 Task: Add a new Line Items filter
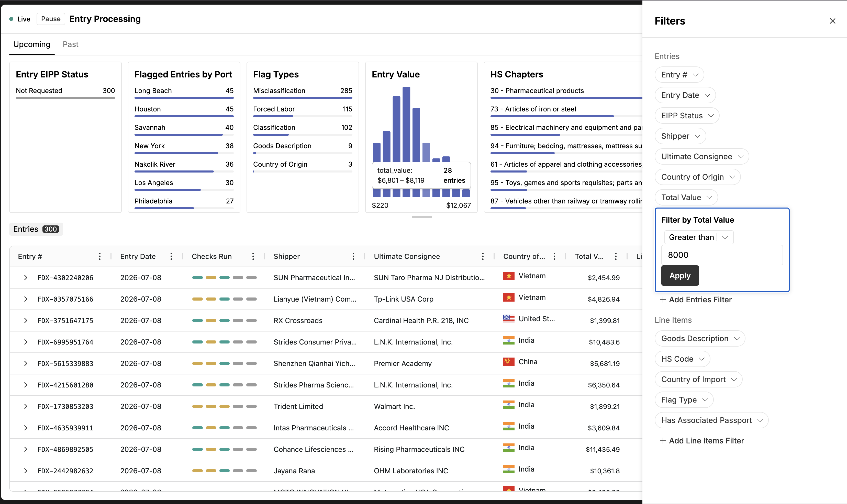pyautogui.click(x=701, y=441)
